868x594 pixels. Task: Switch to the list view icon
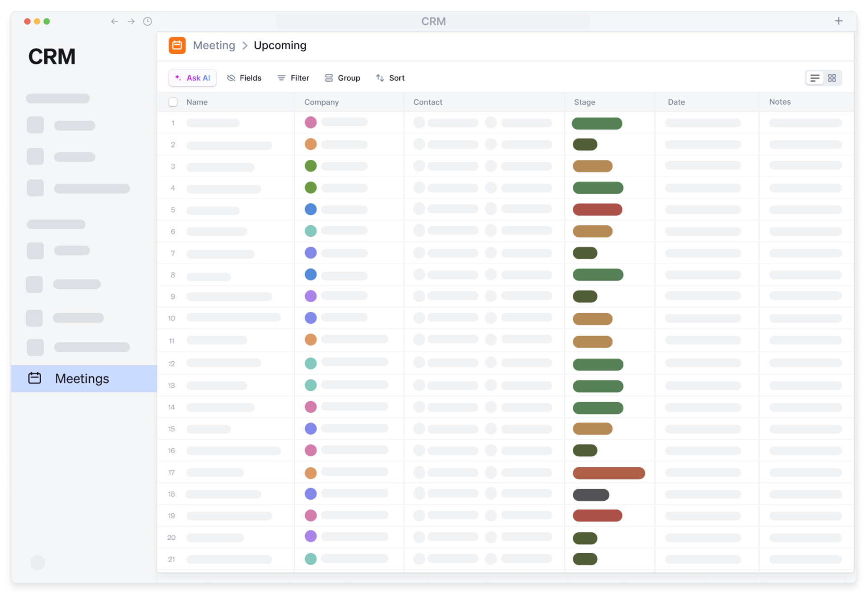815,78
